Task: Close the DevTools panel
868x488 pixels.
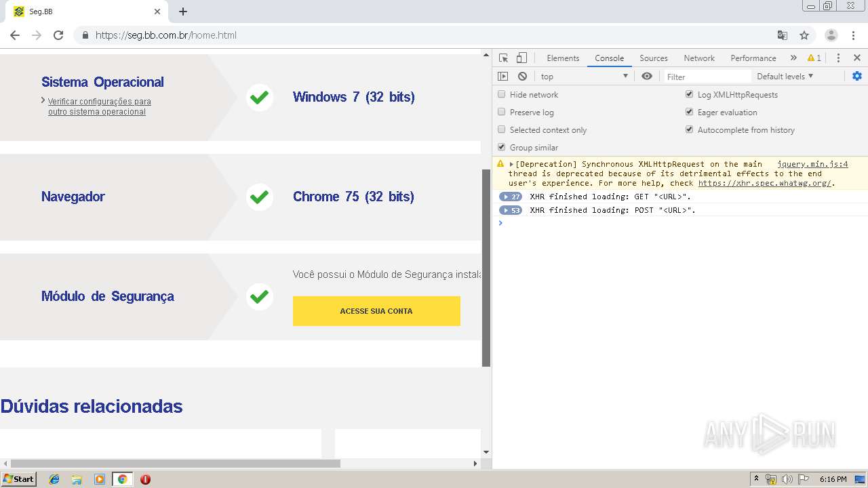Action: (x=857, y=58)
